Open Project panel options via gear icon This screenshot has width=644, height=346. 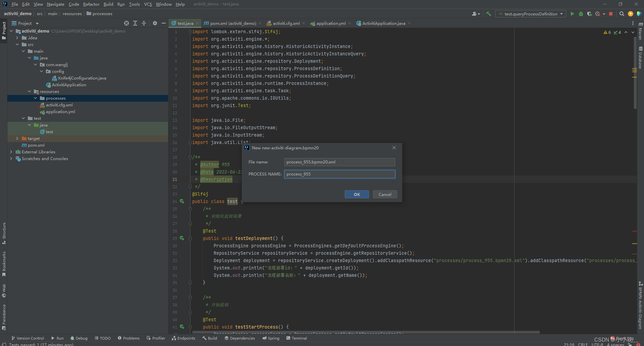[x=155, y=23]
